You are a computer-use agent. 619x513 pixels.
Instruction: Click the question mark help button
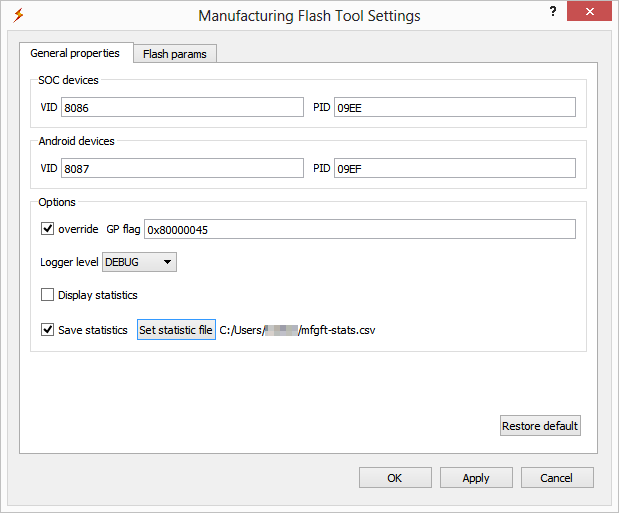click(552, 12)
